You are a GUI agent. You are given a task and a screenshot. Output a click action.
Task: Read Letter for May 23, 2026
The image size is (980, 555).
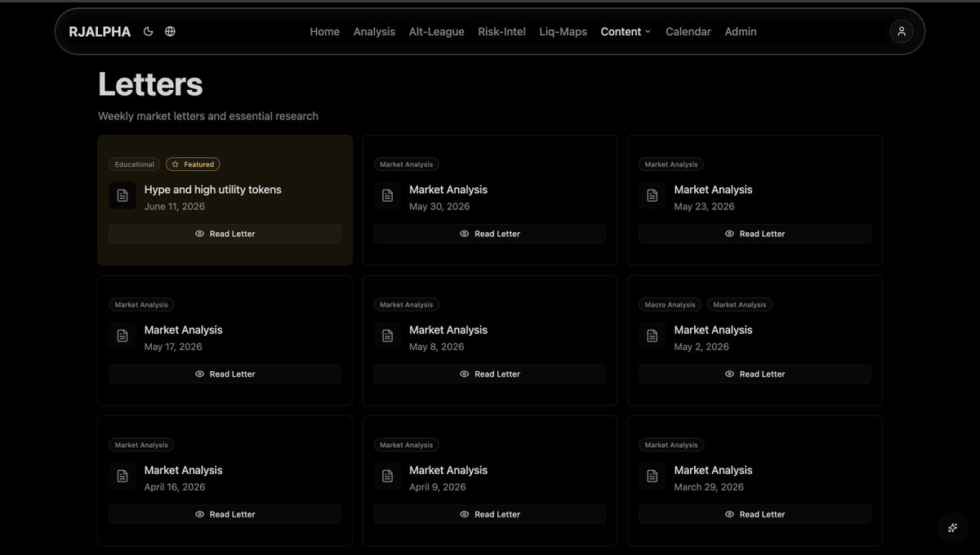[x=755, y=234]
